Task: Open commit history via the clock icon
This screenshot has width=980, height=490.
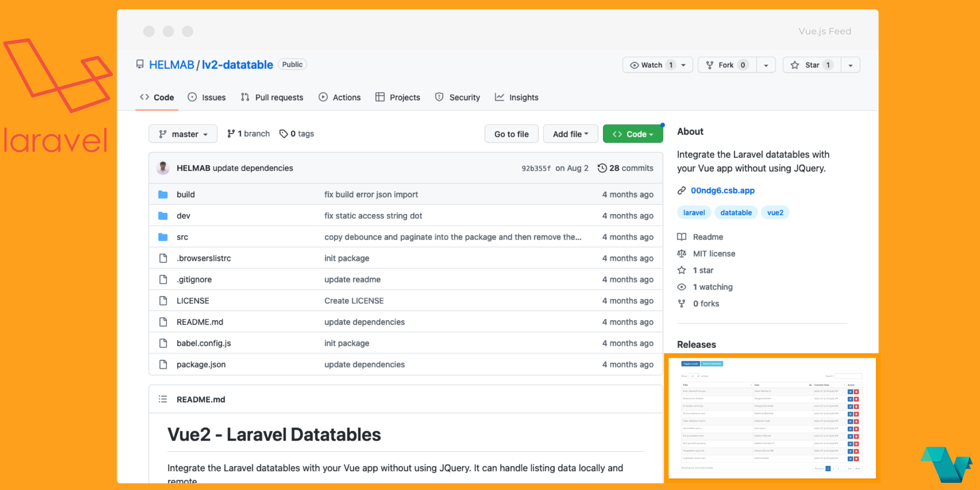Action: tap(603, 168)
